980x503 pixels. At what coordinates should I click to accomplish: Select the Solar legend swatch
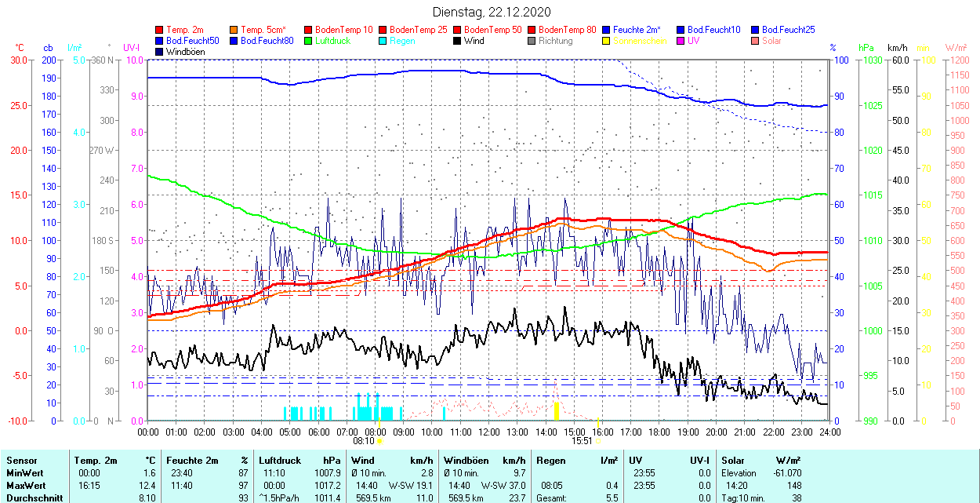[755, 41]
